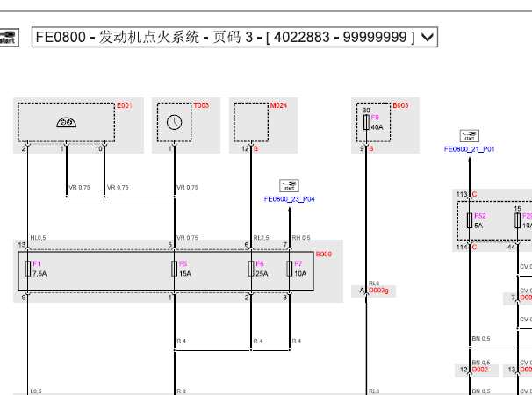532x395 pixels.
Task: Open the FE0800_23_P04 diagram link
Action: 289,199
